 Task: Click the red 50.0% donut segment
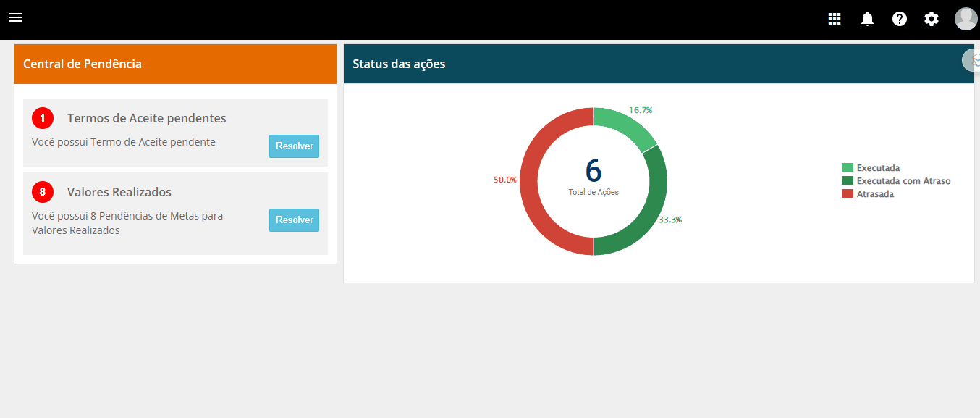[532, 181]
